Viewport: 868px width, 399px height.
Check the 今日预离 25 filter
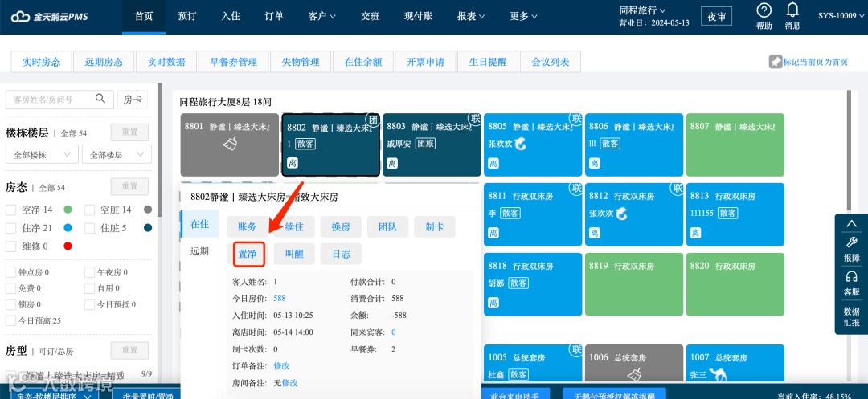point(10,320)
